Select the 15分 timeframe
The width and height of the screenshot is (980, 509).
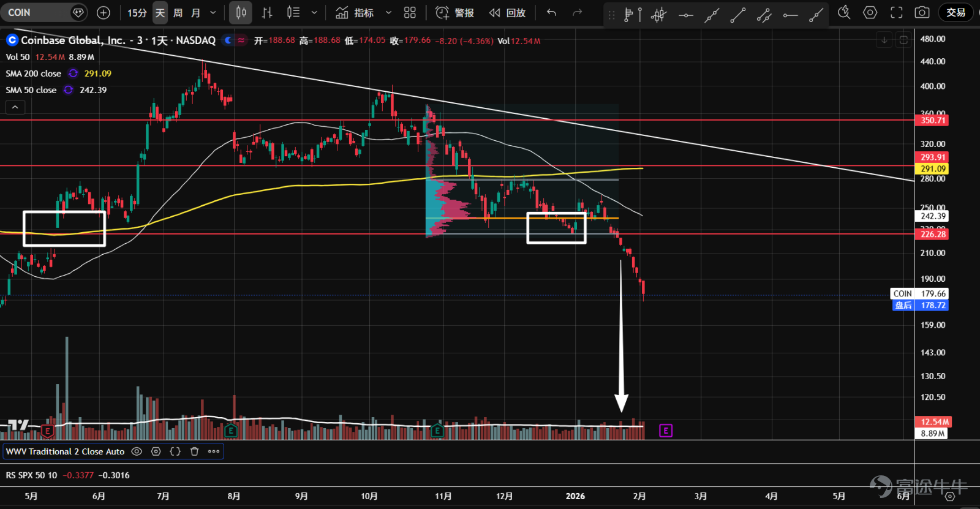point(137,12)
